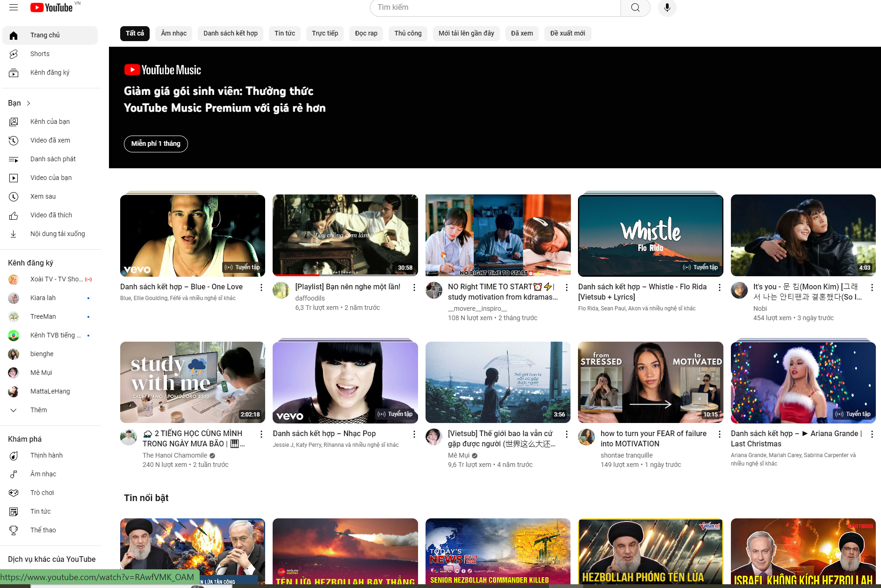Select the Tin tức filter chip
The height and width of the screenshot is (588, 881).
click(285, 34)
